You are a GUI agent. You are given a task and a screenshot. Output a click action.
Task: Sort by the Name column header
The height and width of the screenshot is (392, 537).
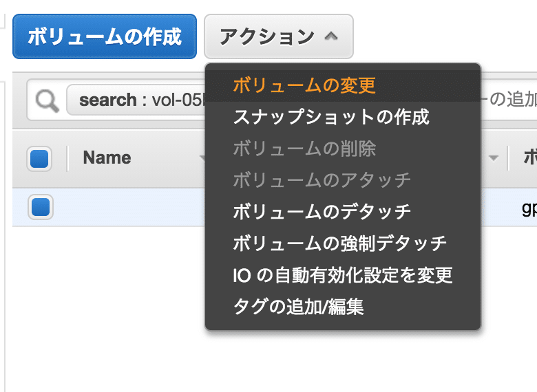point(107,157)
